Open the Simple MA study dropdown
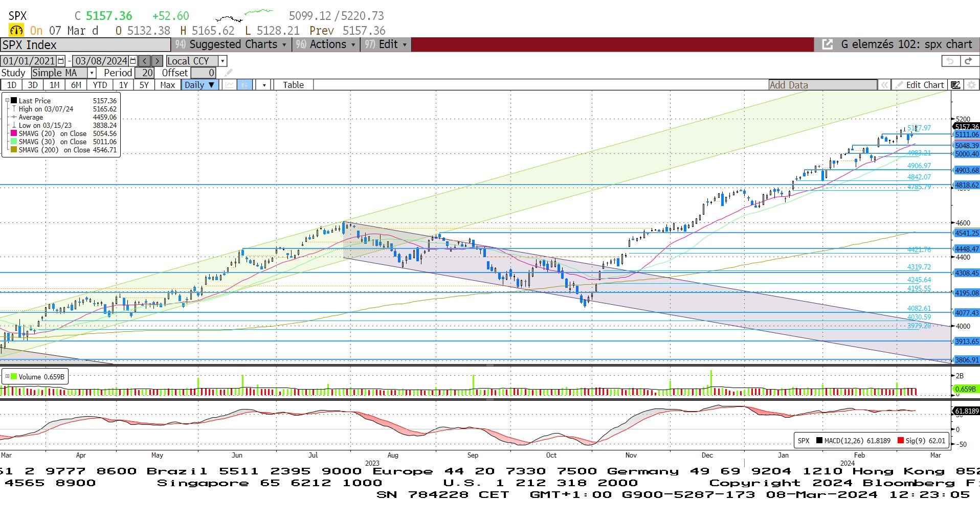This screenshot has height=523, width=980. tap(92, 73)
